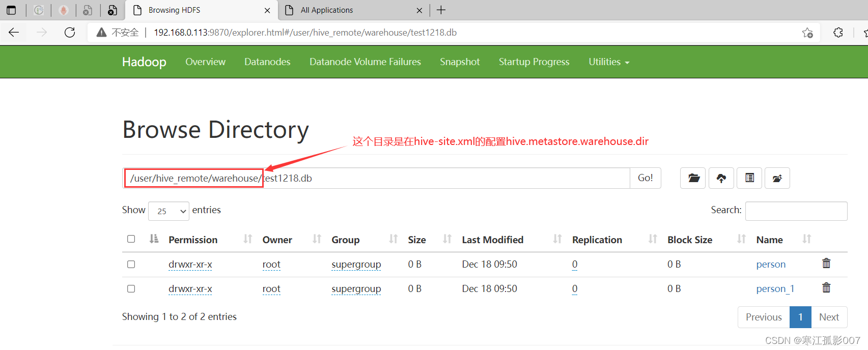Click page number 1 in pagination

pyautogui.click(x=800, y=317)
